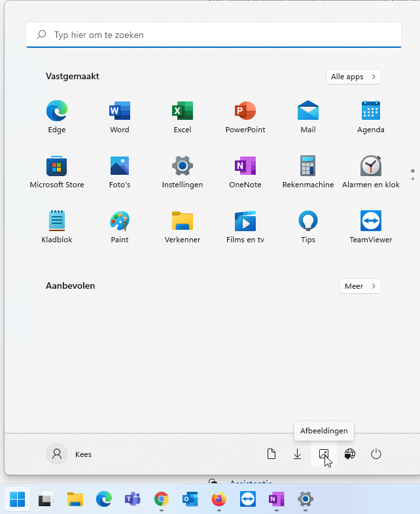The width and height of the screenshot is (420, 514).
Task: Click the 'Aanbevolen' heading
Action: (71, 286)
